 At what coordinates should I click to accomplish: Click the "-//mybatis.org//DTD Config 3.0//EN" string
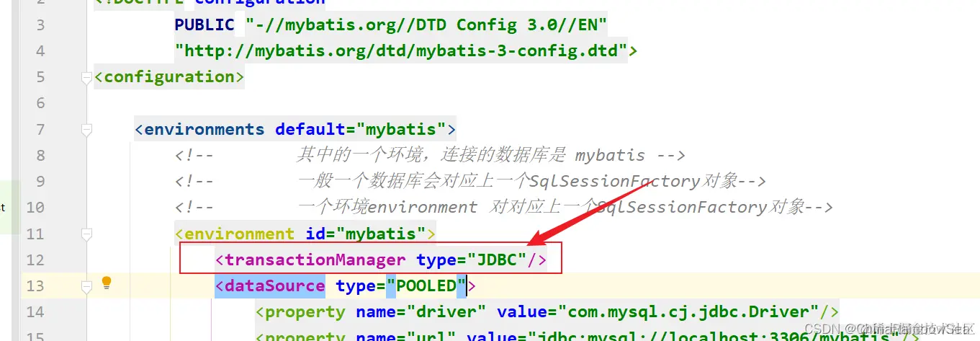(x=427, y=25)
